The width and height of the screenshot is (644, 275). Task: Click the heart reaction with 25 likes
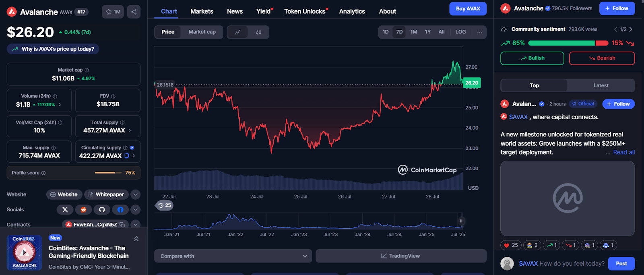[511, 245]
